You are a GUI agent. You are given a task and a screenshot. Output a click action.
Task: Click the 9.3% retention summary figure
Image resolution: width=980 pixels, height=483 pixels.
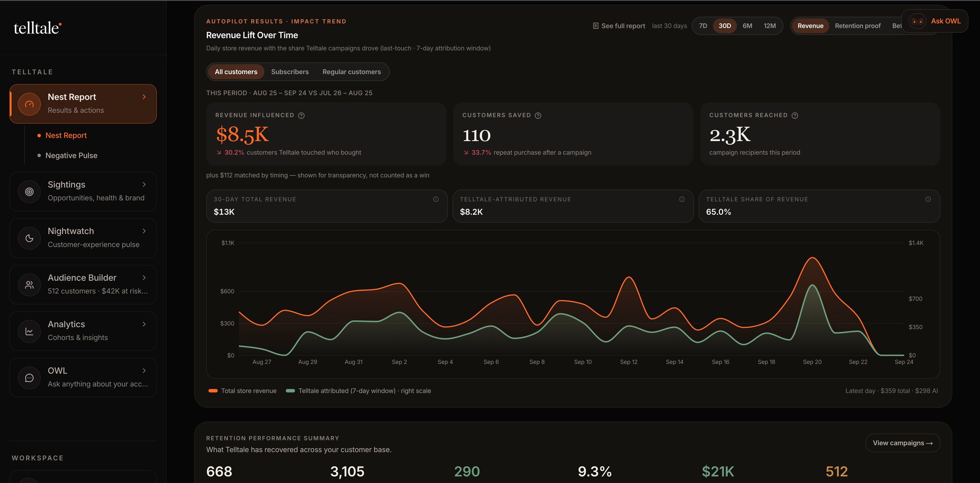coord(594,471)
